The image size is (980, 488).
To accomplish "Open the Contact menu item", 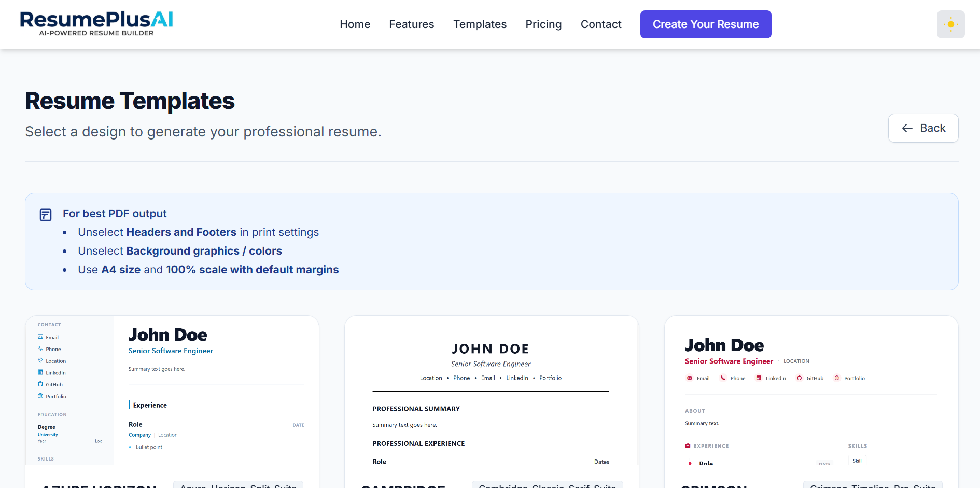I will tap(601, 24).
